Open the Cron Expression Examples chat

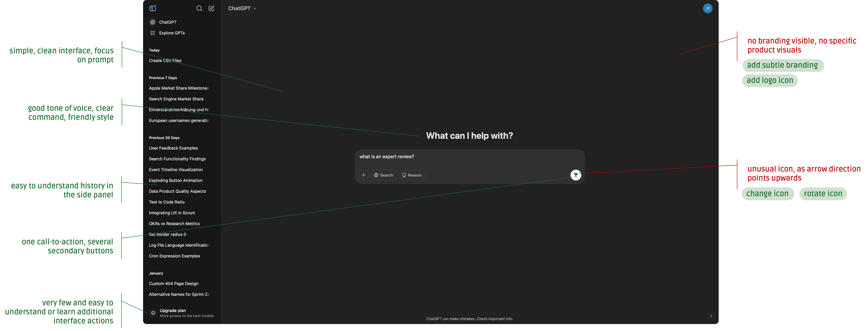coord(174,256)
